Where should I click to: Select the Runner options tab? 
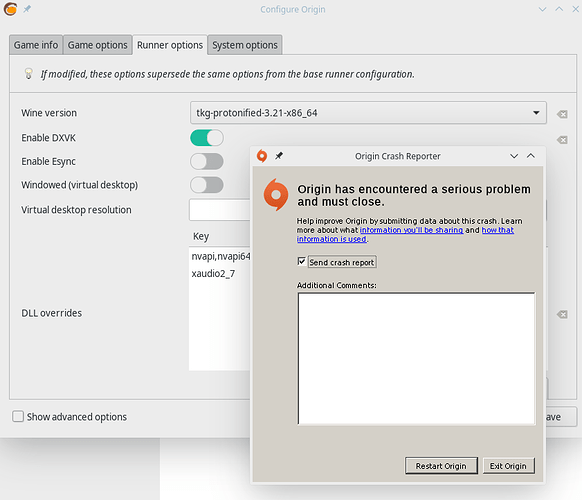click(170, 45)
